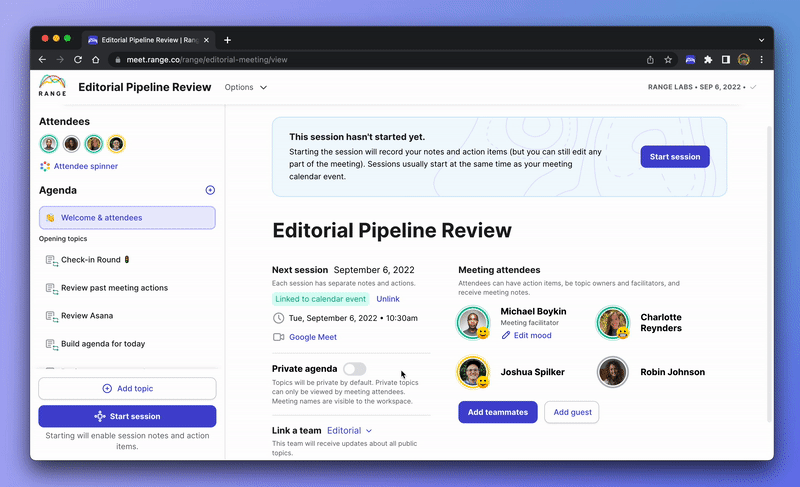Open the extensions puzzle menu
Viewport: 800px width, 487px height.
pyautogui.click(x=708, y=60)
